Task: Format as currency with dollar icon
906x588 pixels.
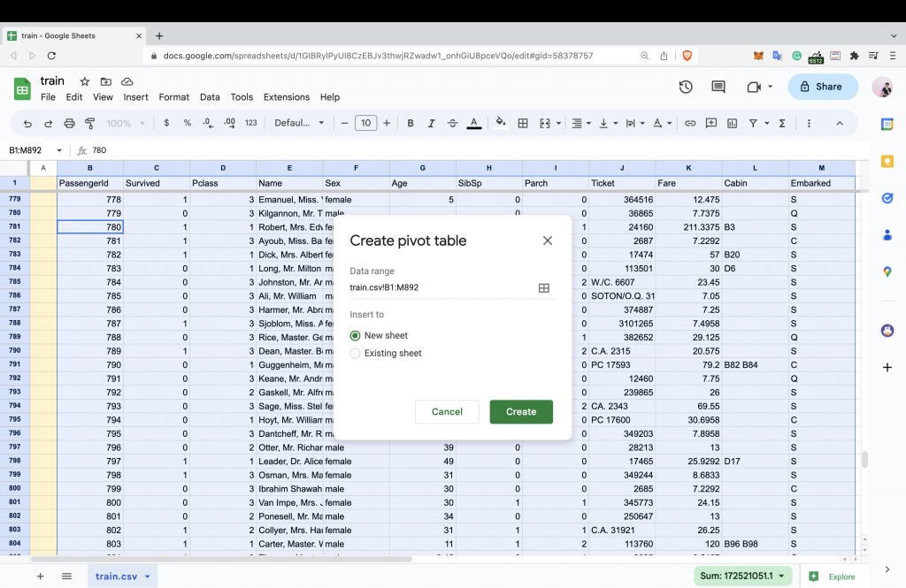Action: point(166,123)
